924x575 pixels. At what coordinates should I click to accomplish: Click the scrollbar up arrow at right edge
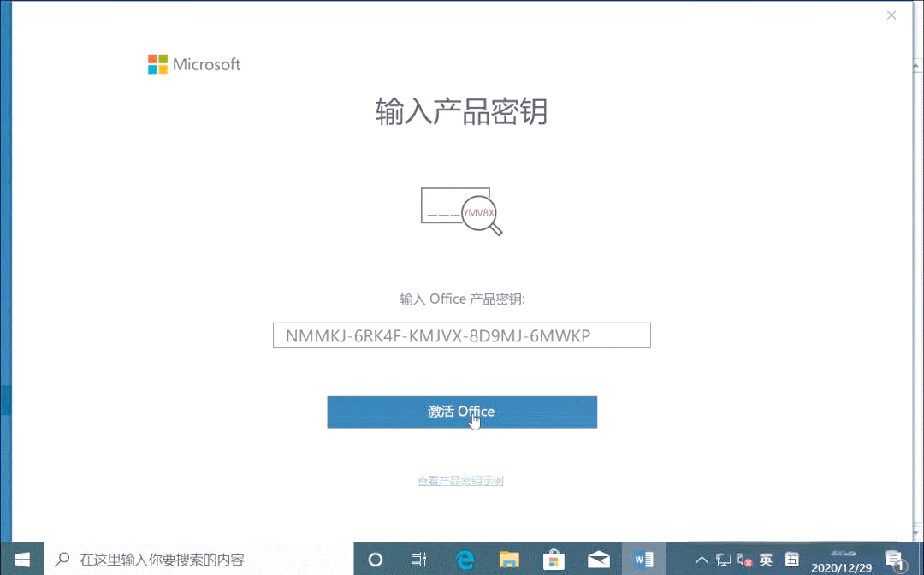coord(917,65)
